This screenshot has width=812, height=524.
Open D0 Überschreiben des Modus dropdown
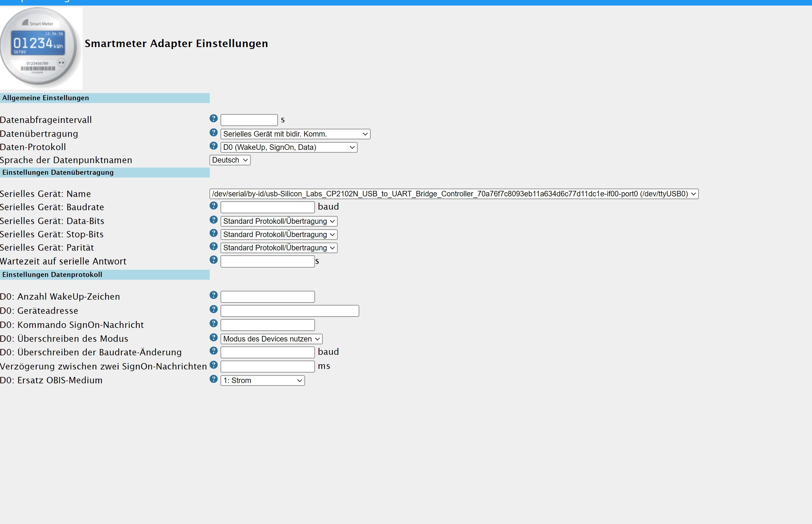tap(271, 339)
